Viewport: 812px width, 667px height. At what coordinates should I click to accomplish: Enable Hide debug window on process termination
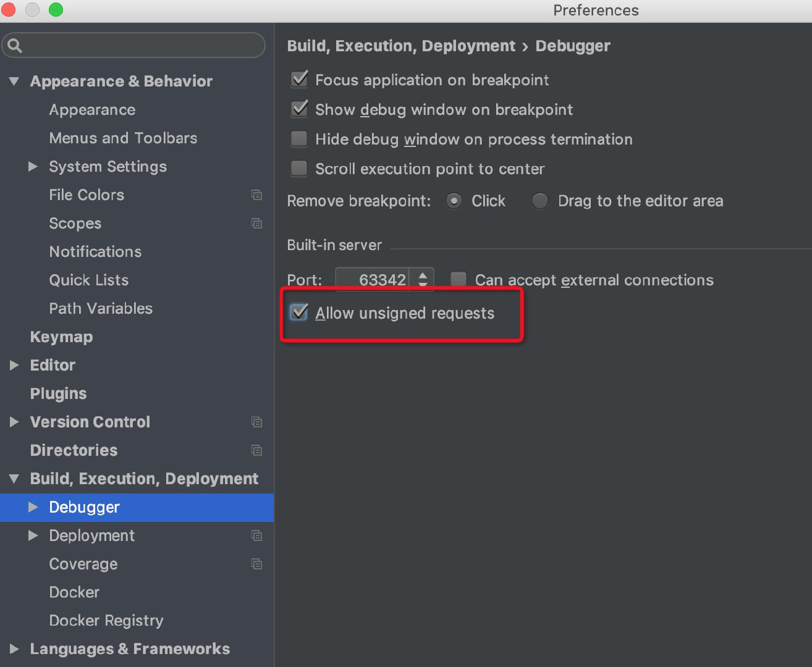click(x=300, y=139)
